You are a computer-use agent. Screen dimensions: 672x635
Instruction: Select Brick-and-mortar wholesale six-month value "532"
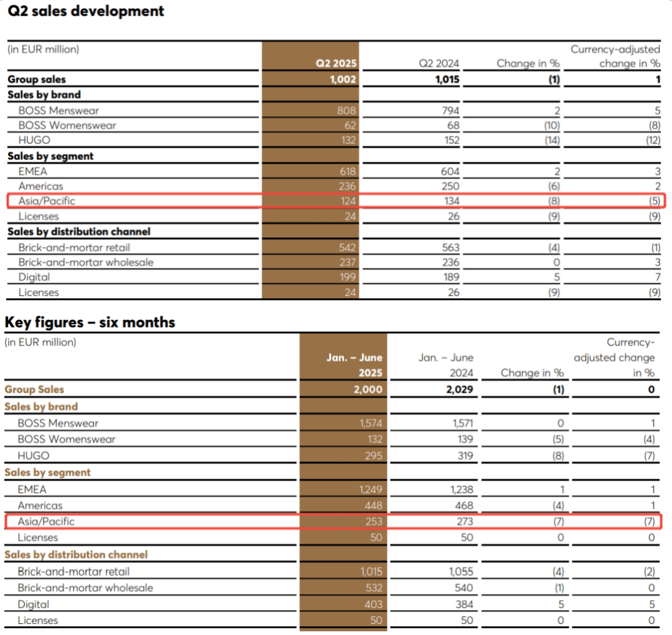(374, 588)
